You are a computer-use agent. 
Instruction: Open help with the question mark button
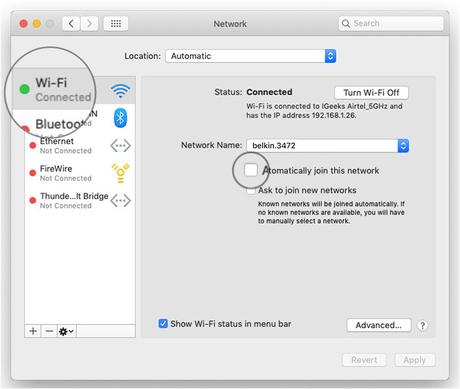tap(423, 325)
